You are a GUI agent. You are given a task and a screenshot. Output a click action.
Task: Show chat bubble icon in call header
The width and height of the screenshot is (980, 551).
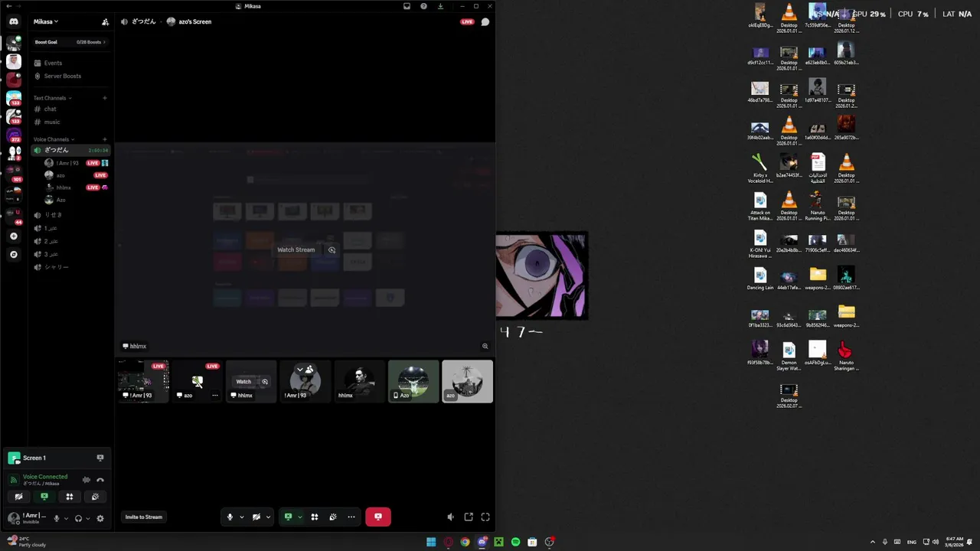485,21
